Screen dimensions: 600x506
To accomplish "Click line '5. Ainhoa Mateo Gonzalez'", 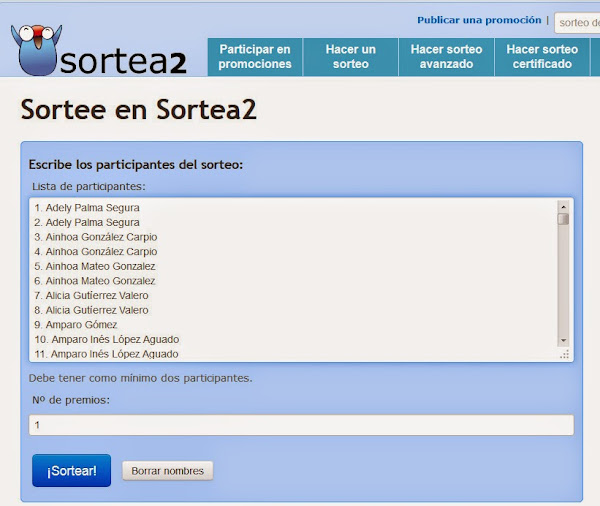I will (x=95, y=266).
